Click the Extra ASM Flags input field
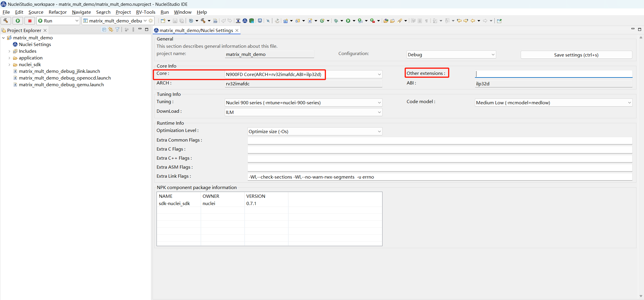 pyautogui.click(x=440, y=167)
